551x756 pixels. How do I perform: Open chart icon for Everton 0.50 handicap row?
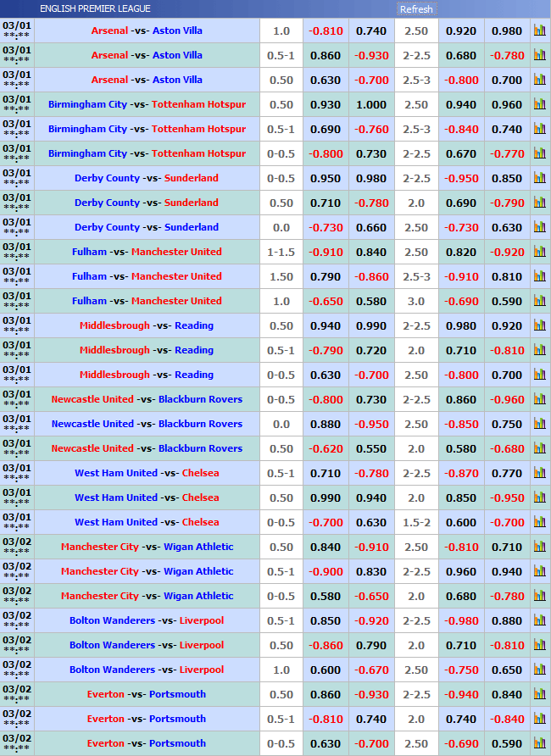(x=540, y=694)
